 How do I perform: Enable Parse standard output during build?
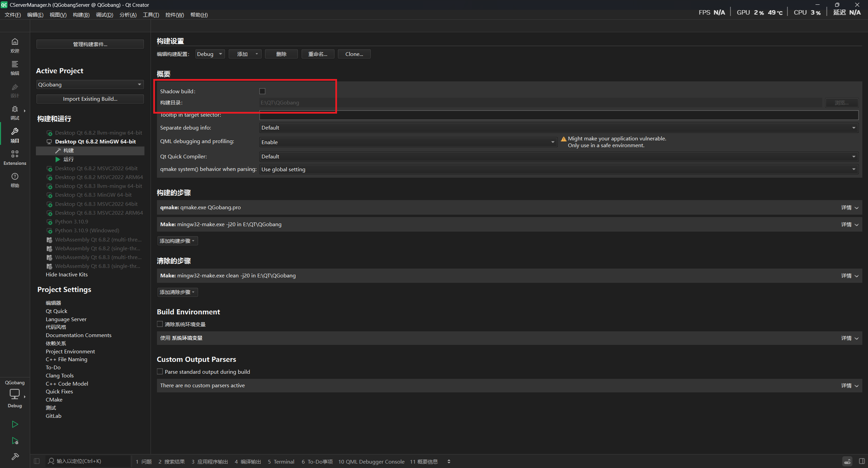coord(160,372)
